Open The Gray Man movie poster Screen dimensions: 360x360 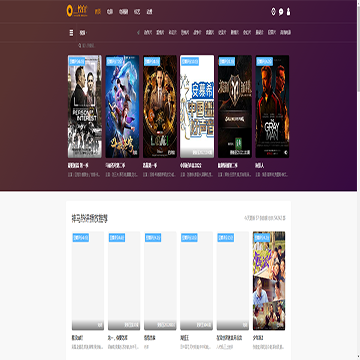(x=272, y=106)
